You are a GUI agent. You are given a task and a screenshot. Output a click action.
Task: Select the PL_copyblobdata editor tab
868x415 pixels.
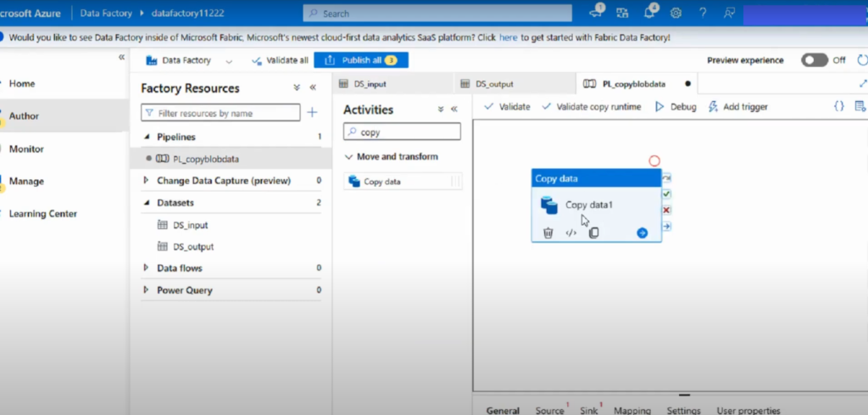637,84
